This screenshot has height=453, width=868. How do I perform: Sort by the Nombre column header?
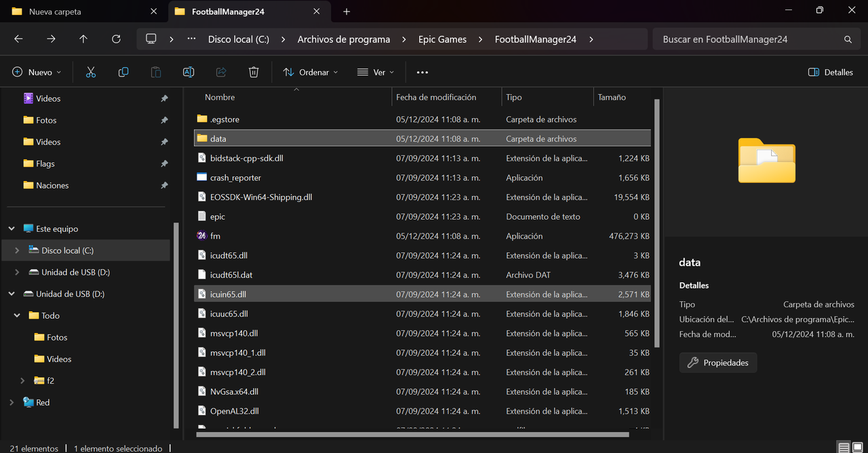click(x=220, y=97)
